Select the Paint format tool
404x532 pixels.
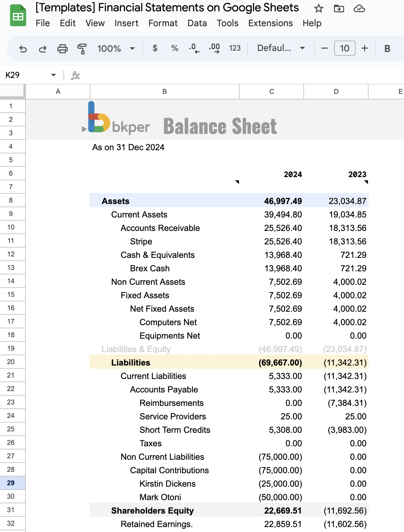point(82,49)
